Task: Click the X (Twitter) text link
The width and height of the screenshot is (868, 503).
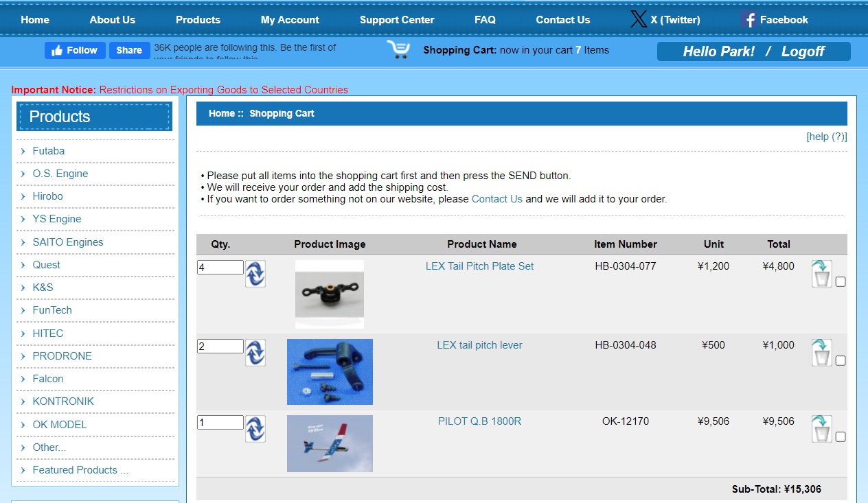Action: pyautogui.click(x=676, y=20)
